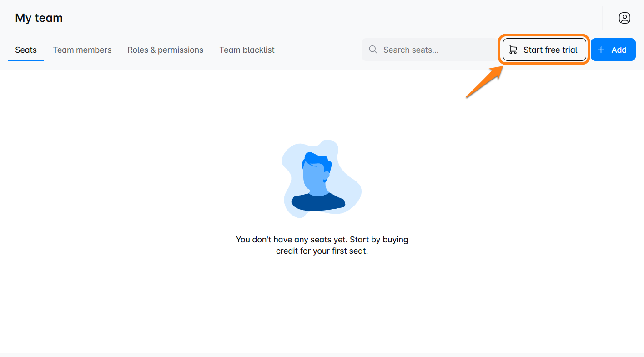
Task: Click the avatar's dark blue shirt
Action: pyautogui.click(x=318, y=202)
